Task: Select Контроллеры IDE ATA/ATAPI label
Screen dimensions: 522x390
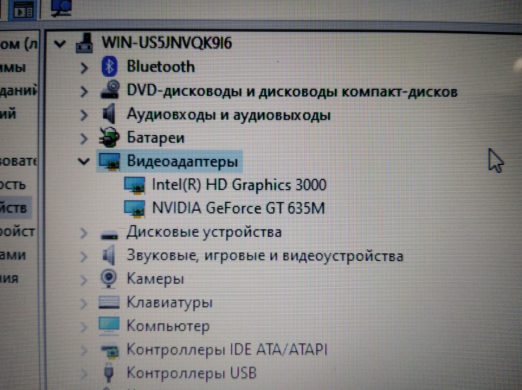Action: coord(227,349)
